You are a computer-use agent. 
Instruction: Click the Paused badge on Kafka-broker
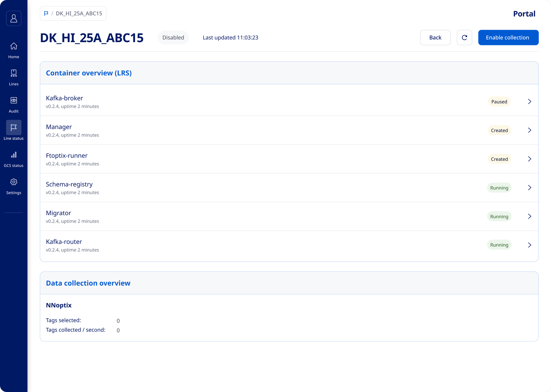499,102
